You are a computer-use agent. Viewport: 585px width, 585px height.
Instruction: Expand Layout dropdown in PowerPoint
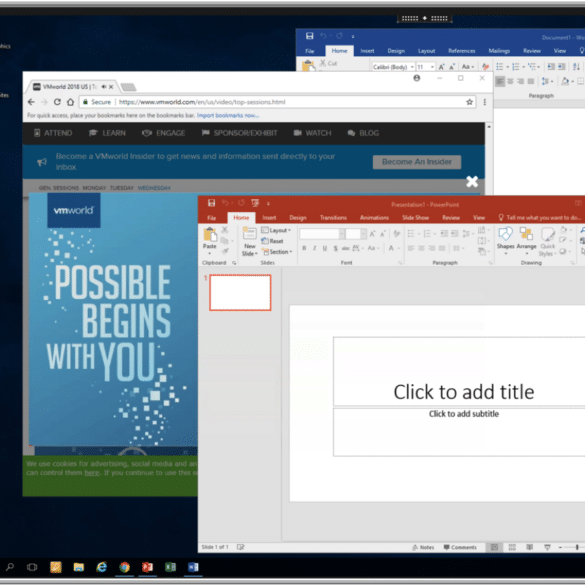coord(276,230)
